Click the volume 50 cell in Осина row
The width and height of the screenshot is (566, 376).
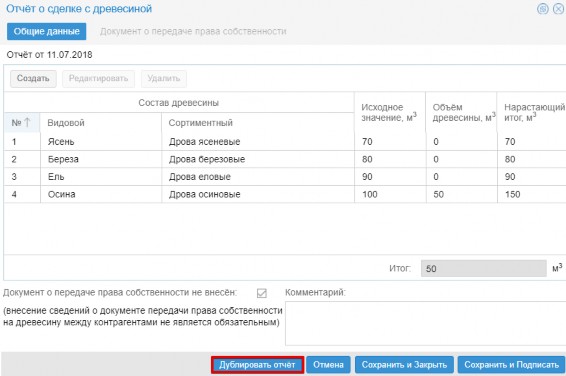pyautogui.click(x=461, y=194)
